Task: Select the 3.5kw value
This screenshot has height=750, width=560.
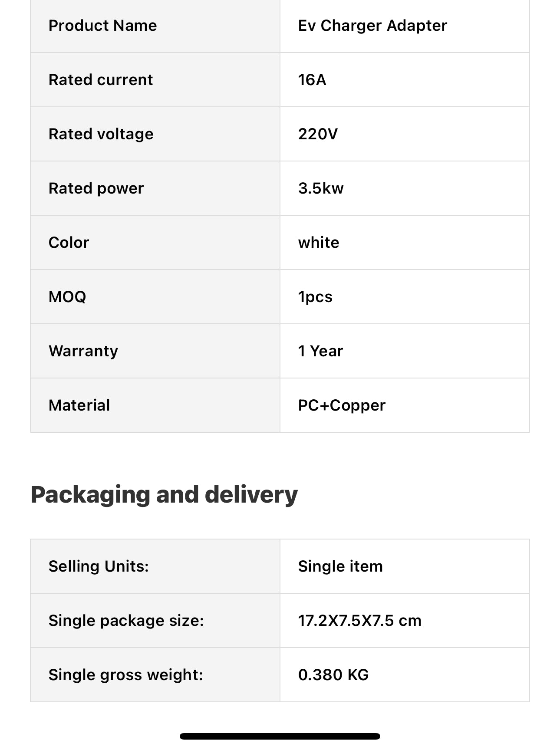Action: (321, 188)
